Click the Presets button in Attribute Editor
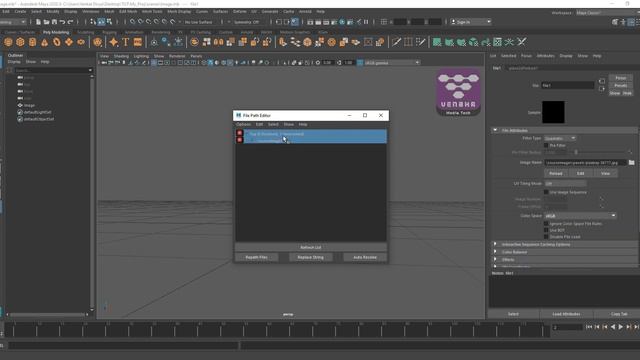The width and height of the screenshot is (640, 360). (620, 86)
